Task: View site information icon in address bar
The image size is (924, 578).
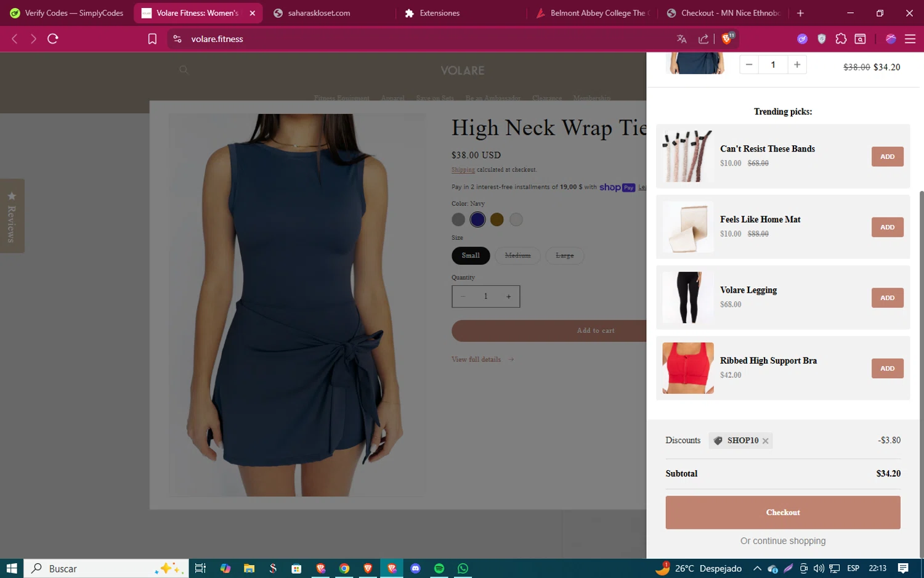Action: 177,39
